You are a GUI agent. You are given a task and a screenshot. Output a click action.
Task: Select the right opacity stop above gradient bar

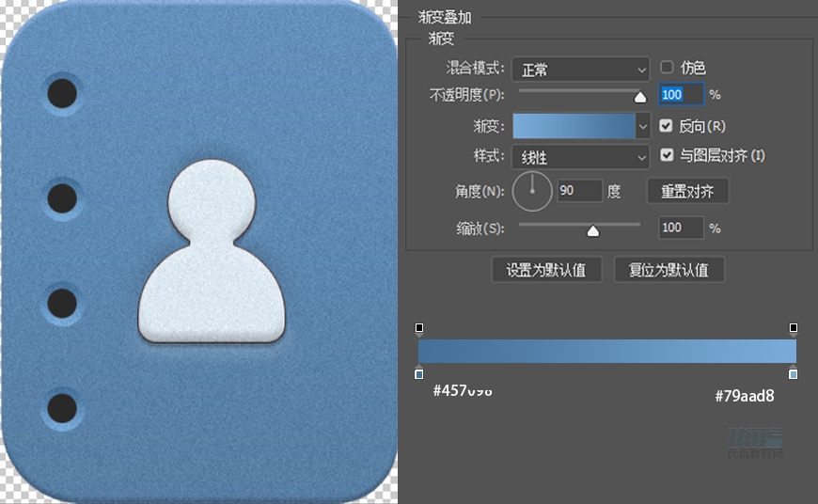click(x=794, y=328)
